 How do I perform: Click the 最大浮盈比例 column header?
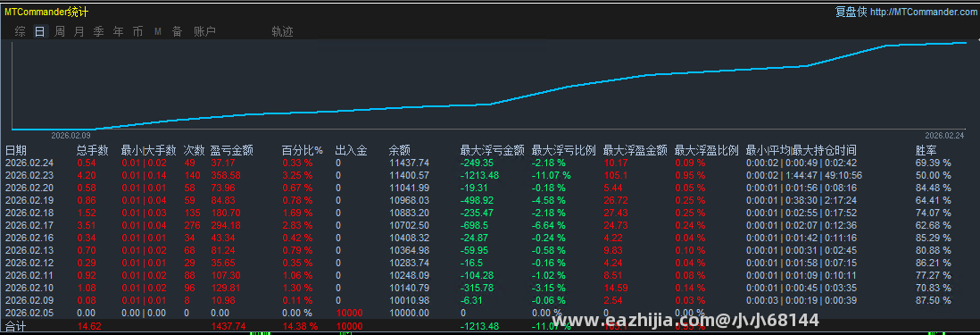pyautogui.click(x=707, y=151)
